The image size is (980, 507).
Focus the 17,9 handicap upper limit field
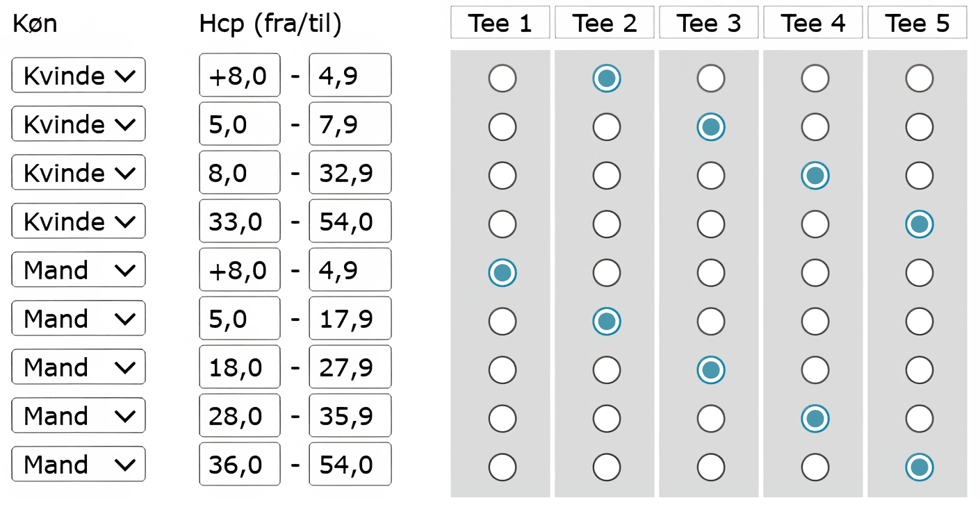pyautogui.click(x=350, y=318)
